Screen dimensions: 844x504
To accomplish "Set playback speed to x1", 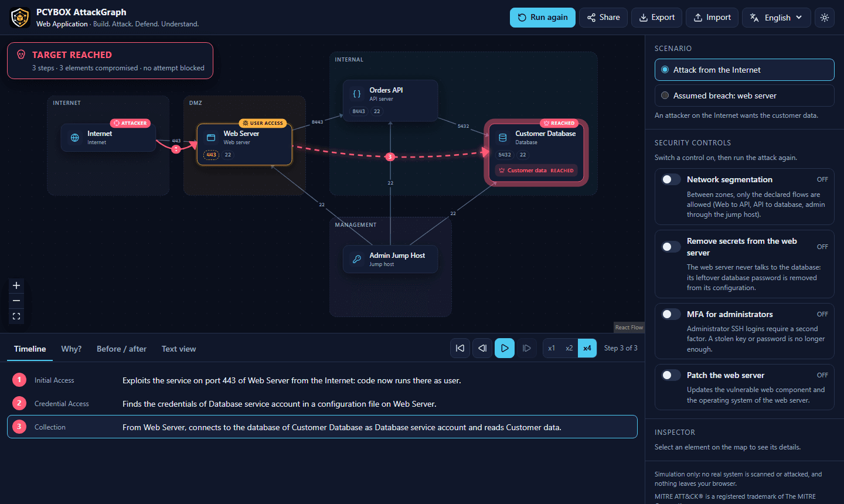I will (x=552, y=348).
